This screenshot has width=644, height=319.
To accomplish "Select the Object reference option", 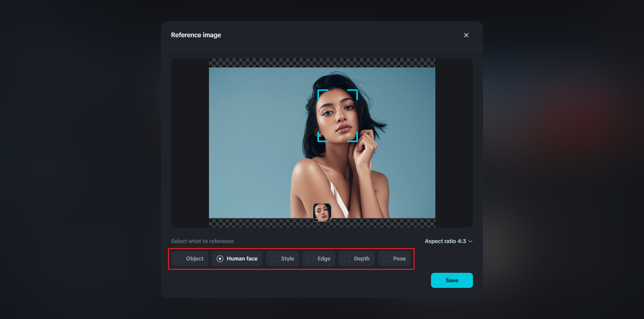I will [x=190, y=259].
